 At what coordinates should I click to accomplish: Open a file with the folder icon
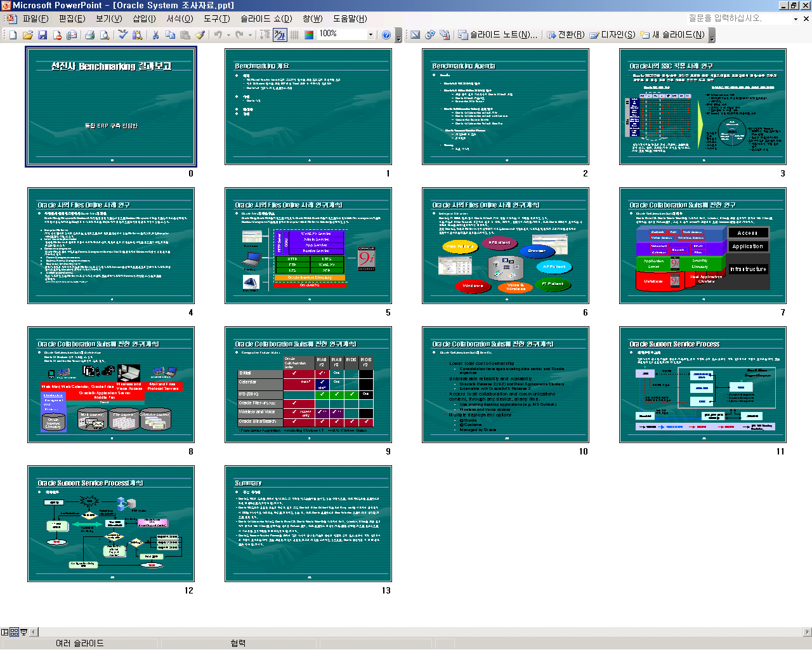[28, 35]
